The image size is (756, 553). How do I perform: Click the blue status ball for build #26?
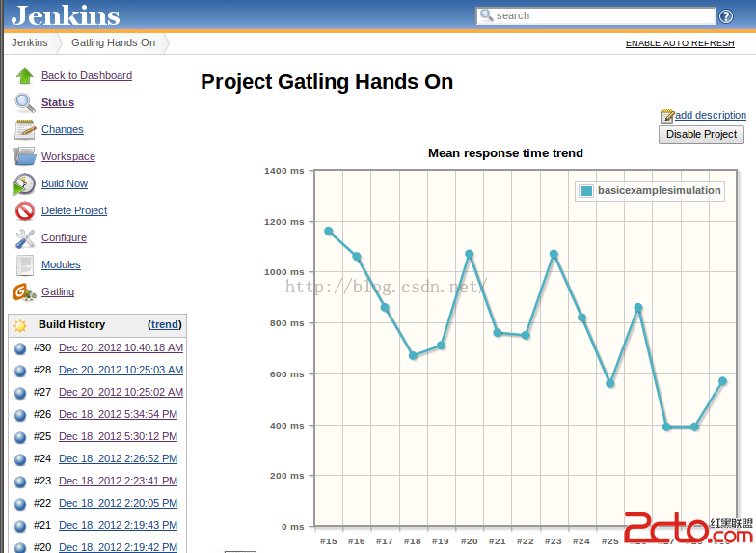tap(20, 415)
